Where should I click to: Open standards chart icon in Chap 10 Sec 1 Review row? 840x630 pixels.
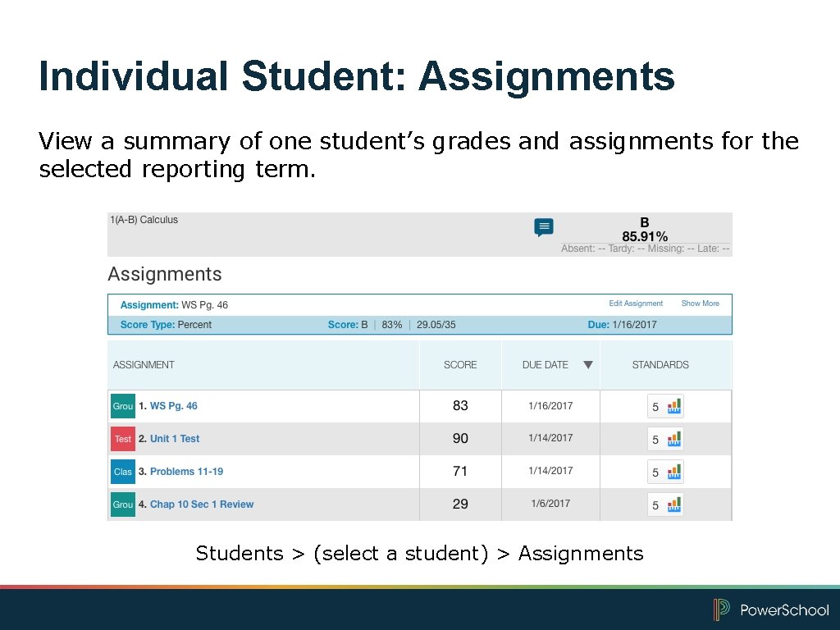[x=674, y=504]
